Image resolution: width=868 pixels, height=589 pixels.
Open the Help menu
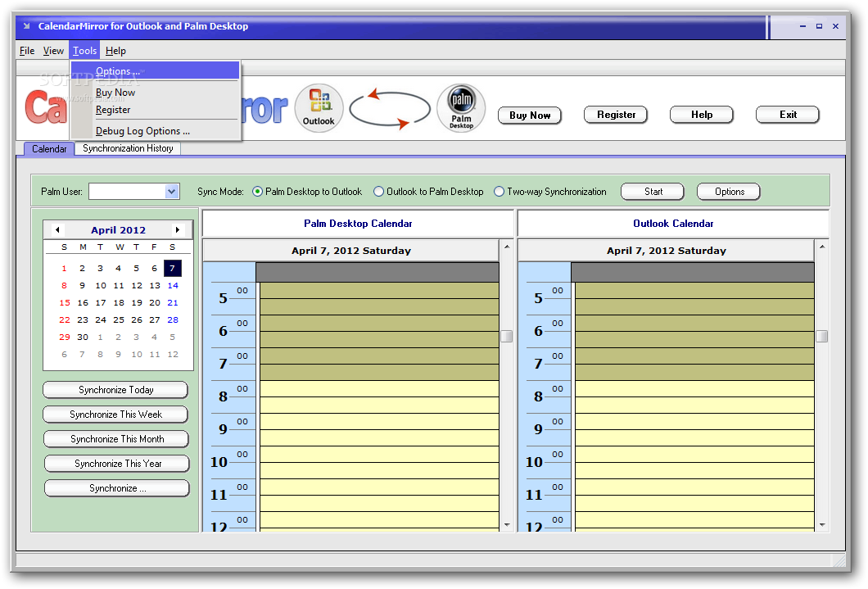(x=115, y=51)
